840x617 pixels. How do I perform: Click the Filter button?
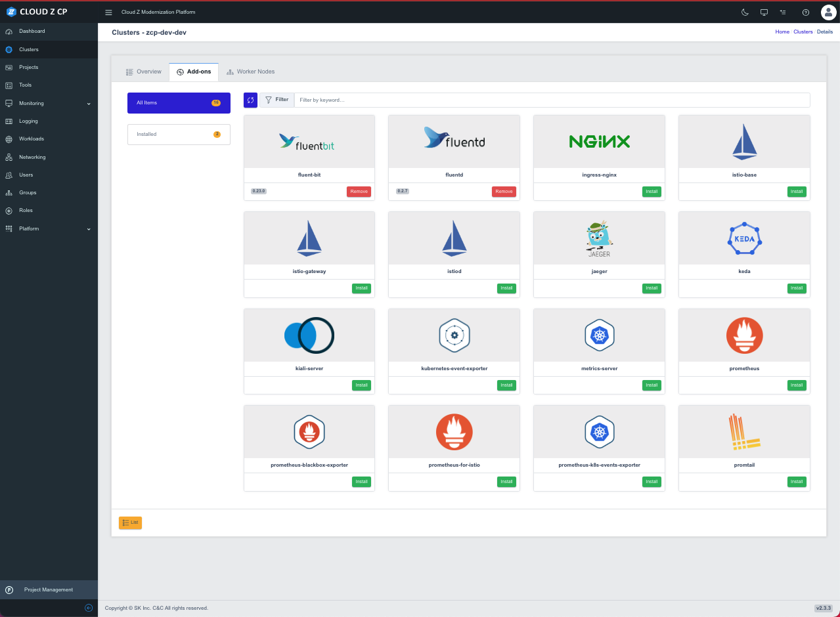click(276, 100)
